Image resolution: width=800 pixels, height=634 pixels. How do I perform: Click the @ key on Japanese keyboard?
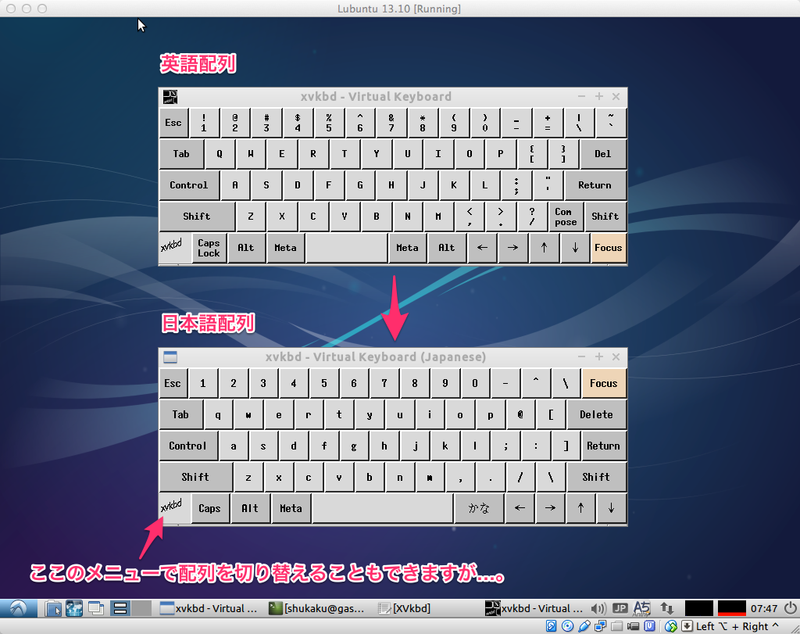[520, 415]
